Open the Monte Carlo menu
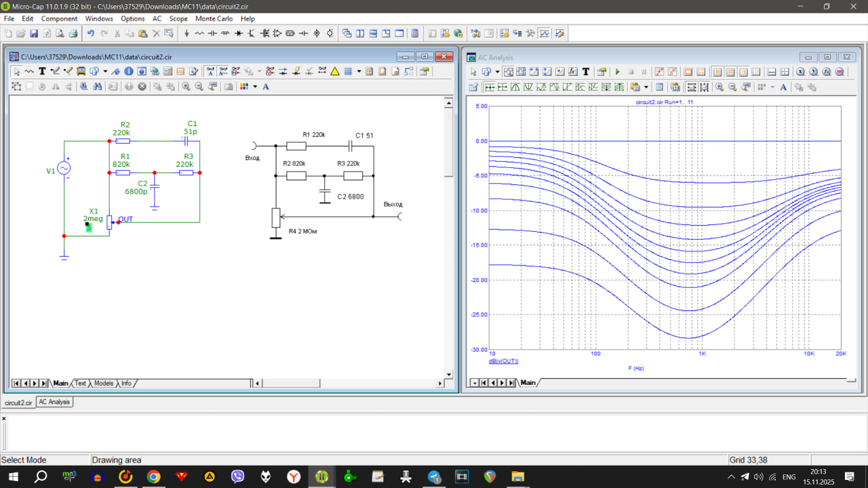The image size is (868, 488). click(x=213, y=19)
